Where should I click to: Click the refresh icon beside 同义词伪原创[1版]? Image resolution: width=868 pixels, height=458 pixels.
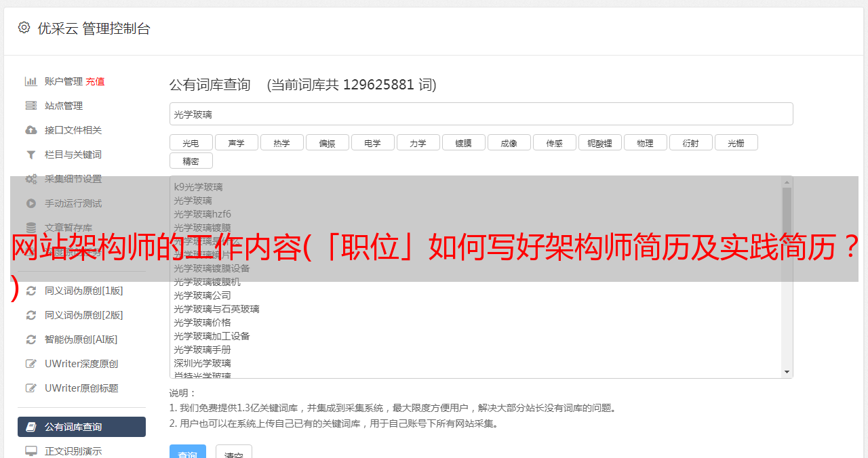click(x=31, y=291)
